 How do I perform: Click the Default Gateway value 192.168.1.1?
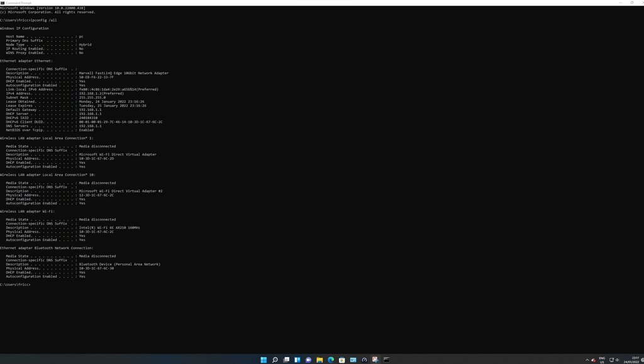[90, 110]
